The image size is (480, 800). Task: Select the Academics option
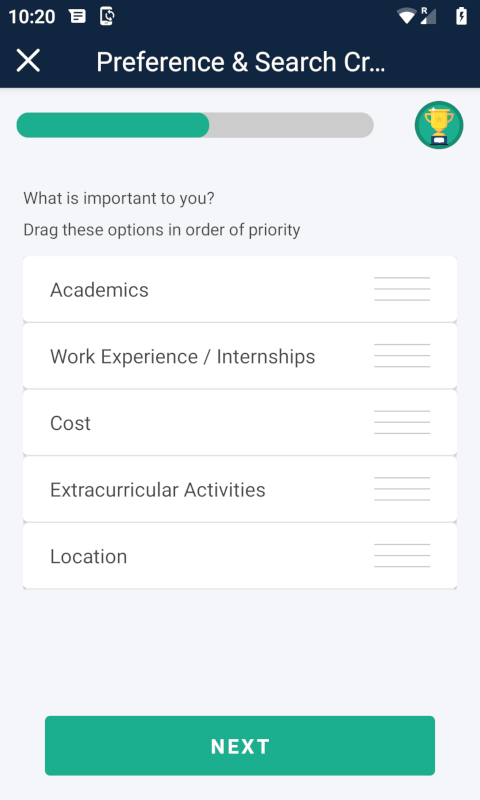pos(240,289)
